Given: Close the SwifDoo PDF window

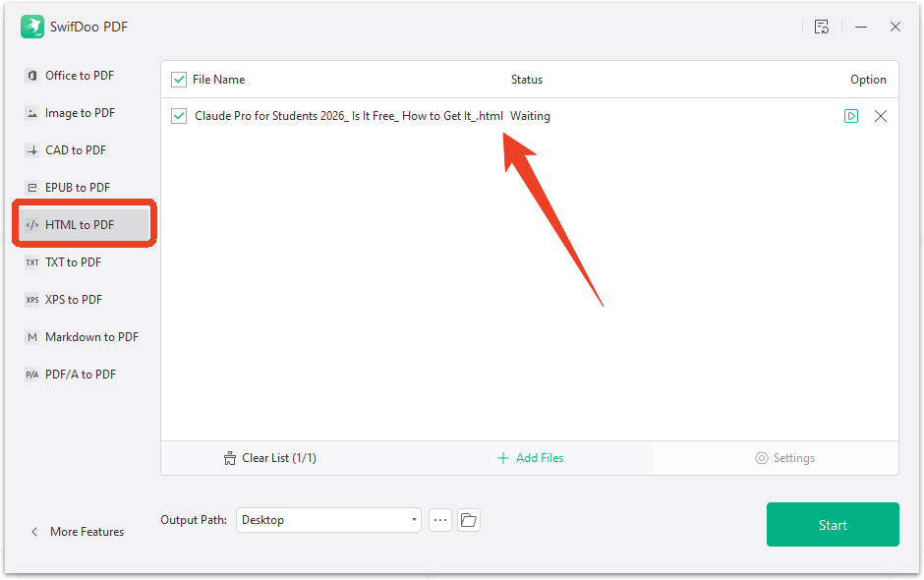Looking at the screenshot, I should 895,27.
